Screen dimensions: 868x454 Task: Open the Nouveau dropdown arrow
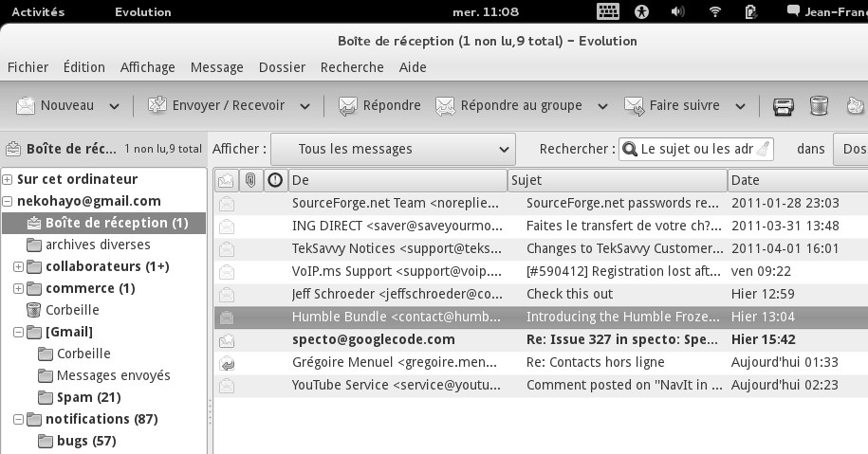[114, 106]
